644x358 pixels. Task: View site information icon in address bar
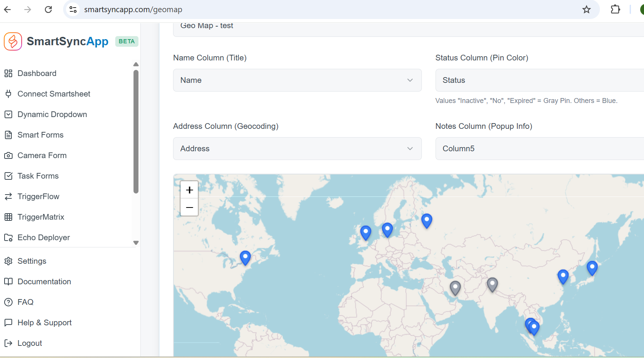point(73,10)
